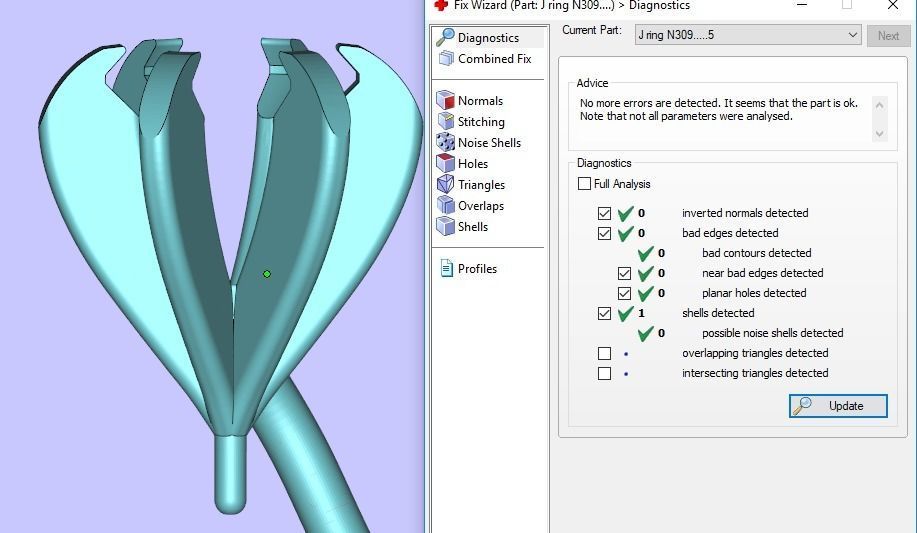Open Noise Shells page in sidebar
Screen dimensions: 917x533
489,143
